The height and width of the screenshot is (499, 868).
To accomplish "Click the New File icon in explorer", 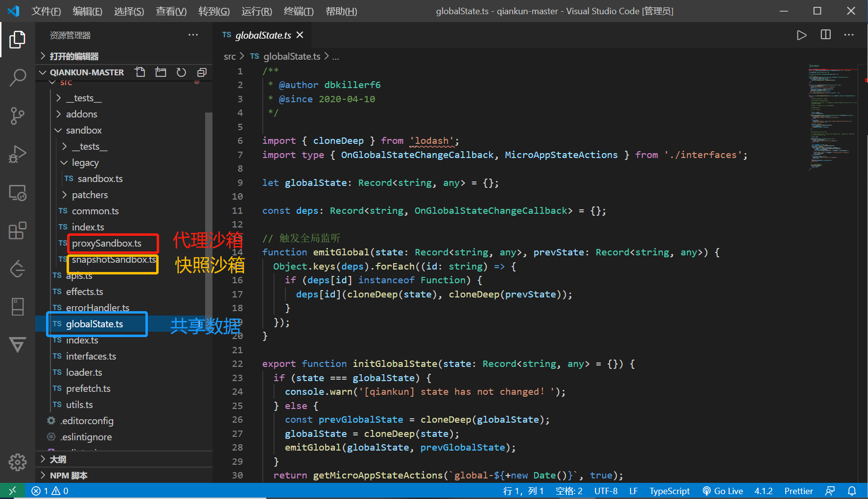I will point(140,72).
